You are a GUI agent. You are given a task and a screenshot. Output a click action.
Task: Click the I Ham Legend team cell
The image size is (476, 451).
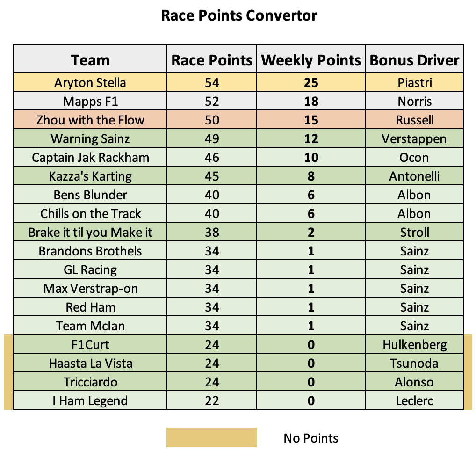pyautogui.click(x=90, y=400)
